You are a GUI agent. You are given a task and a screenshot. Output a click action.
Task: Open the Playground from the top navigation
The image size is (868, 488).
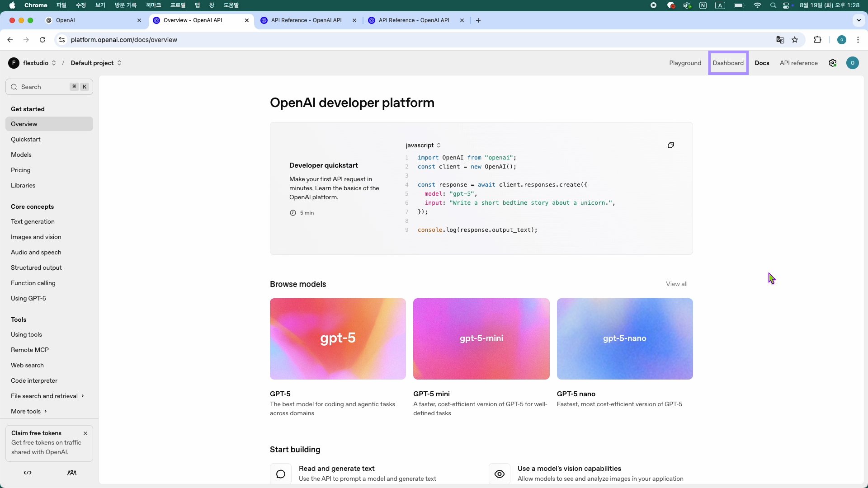685,63
